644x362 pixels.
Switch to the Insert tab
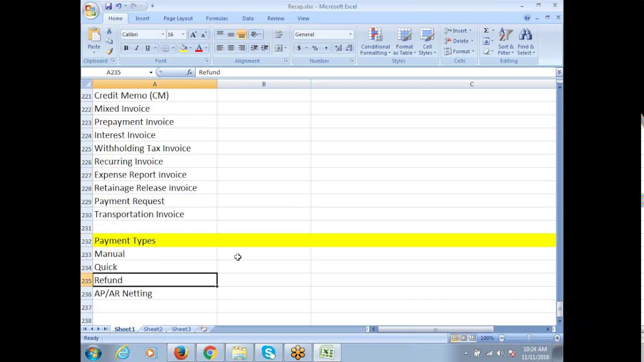tap(142, 19)
